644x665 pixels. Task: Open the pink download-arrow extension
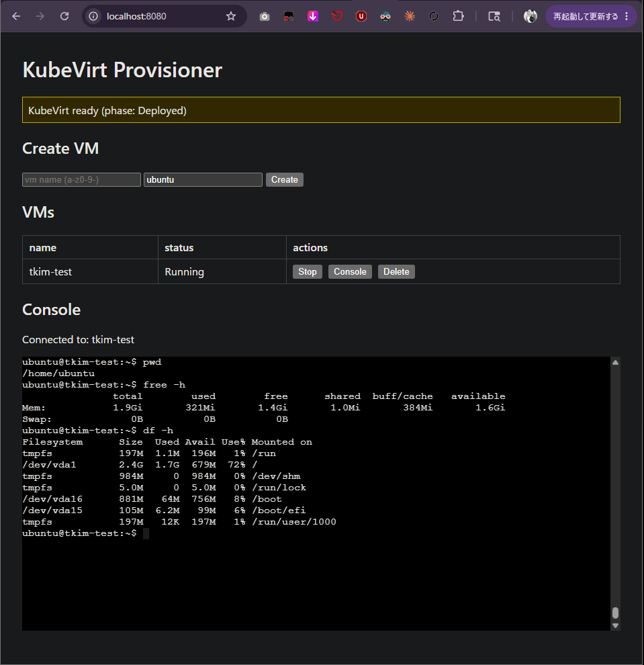point(313,17)
